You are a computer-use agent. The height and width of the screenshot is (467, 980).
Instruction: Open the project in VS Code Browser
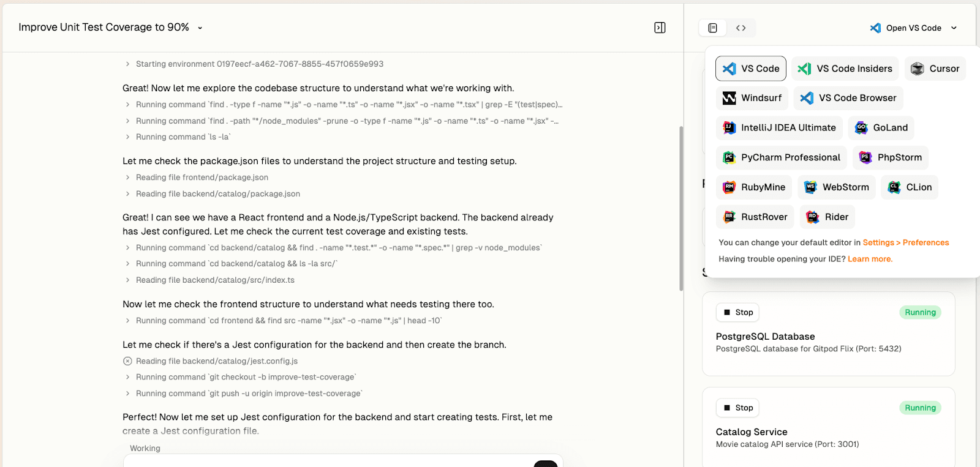(x=848, y=98)
